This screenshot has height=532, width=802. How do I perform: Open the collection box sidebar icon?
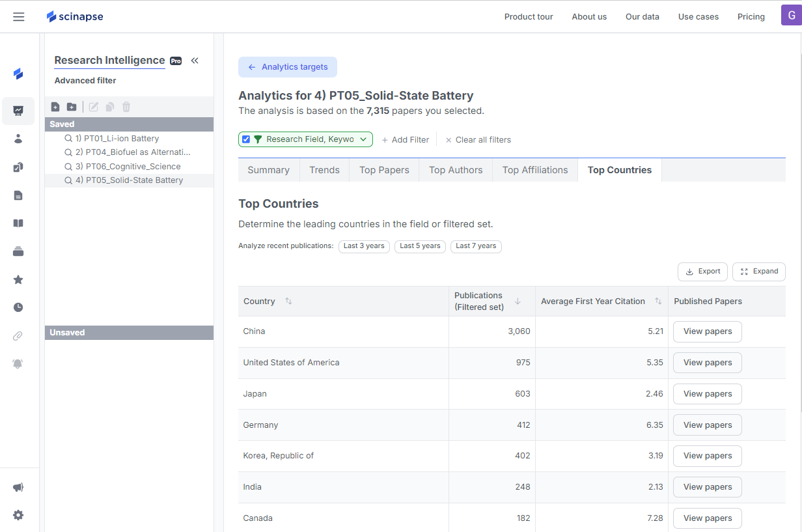[18, 251]
